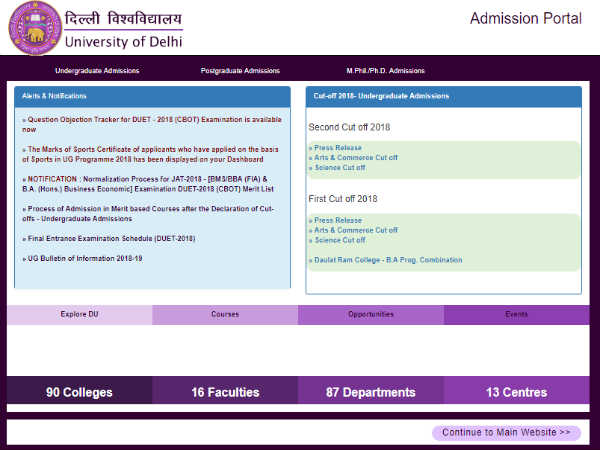
Task: Open First Cut off Science Cut off
Action: coord(337,240)
